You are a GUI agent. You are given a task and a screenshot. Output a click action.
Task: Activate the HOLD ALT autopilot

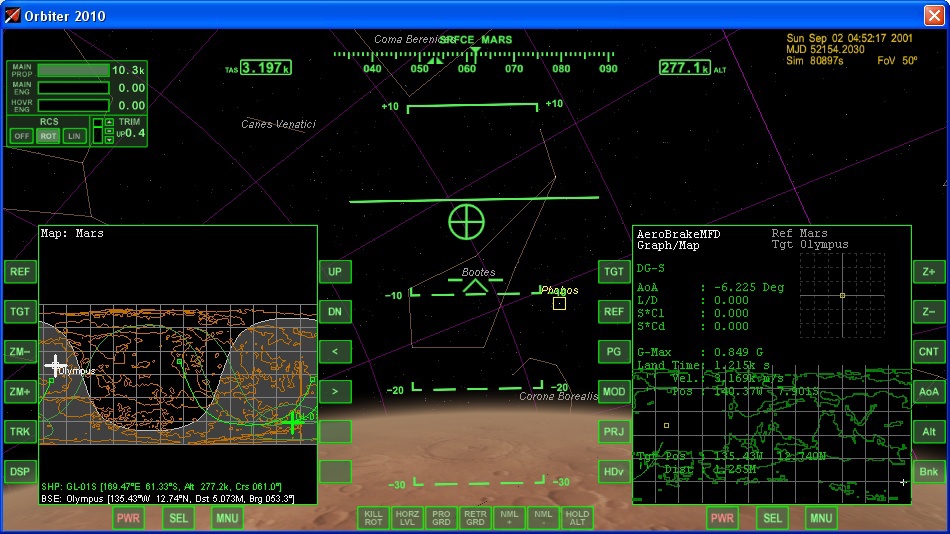pos(577,518)
